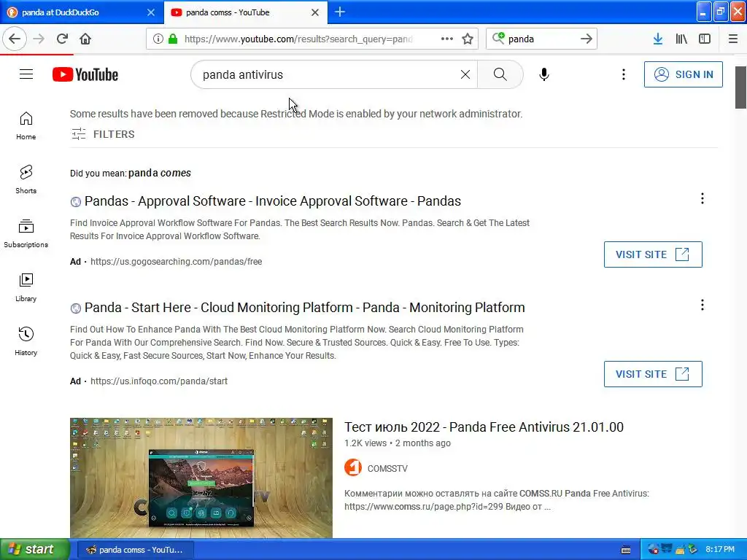Image resolution: width=747 pixels, height=560 pixels.
Task: Run YouTube search with magnifier button
Action: point(500,74)
